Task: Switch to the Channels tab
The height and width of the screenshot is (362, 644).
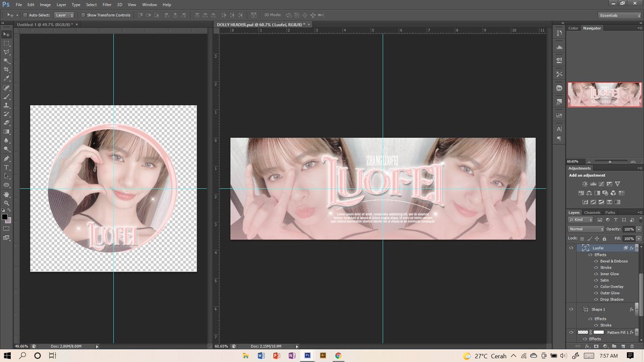Action: pyautogui.click(x=592, y=212)
